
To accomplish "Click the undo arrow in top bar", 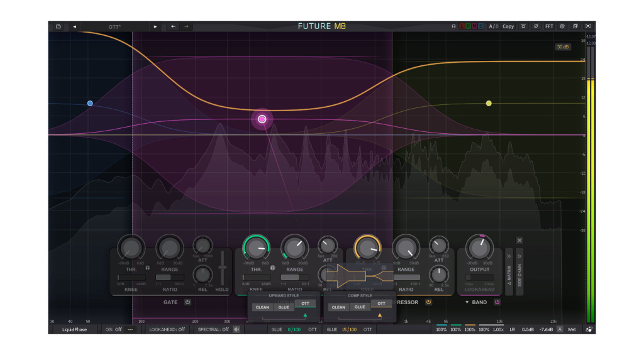I will (x=173, y=26).
